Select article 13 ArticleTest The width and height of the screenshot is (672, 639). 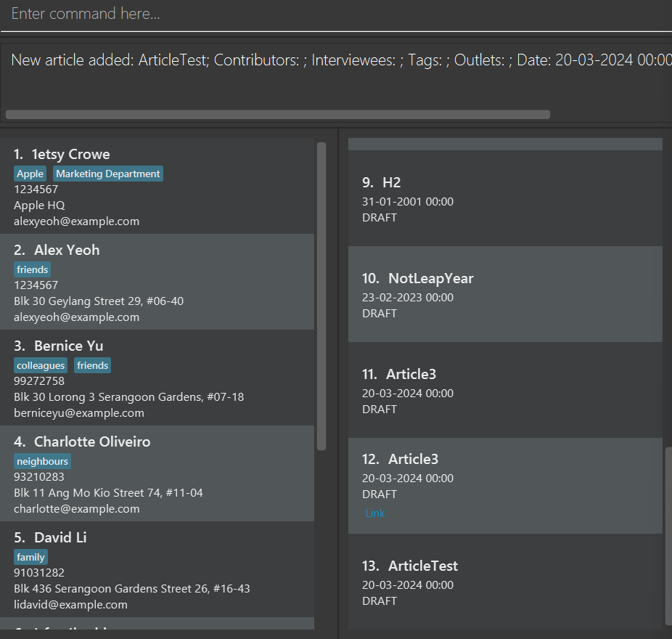(505, 582)
